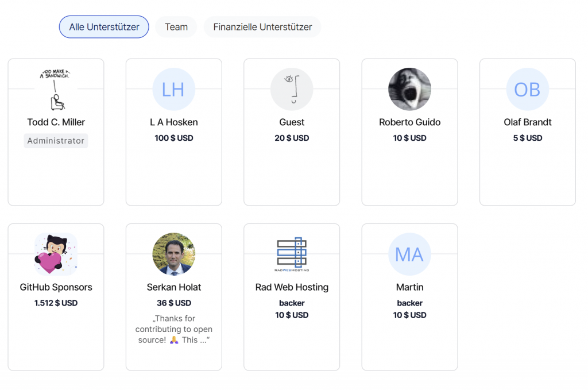The width and height of the screenshot is (588, 390).
Task: Click the Rad Web Hosting server logo
Action: [x=292, y=254]
